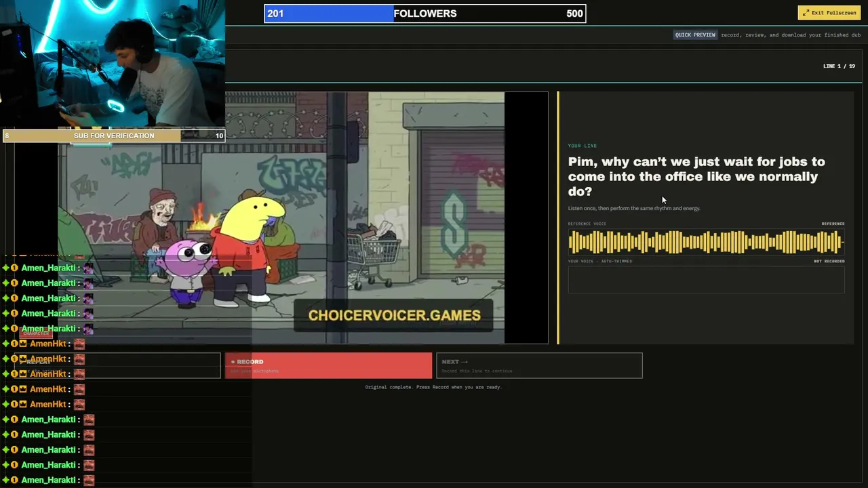Screen dimensions: 868x488
Task: Click the 'Listen once, then perform' instruction text
Action: tap(634, 208)
